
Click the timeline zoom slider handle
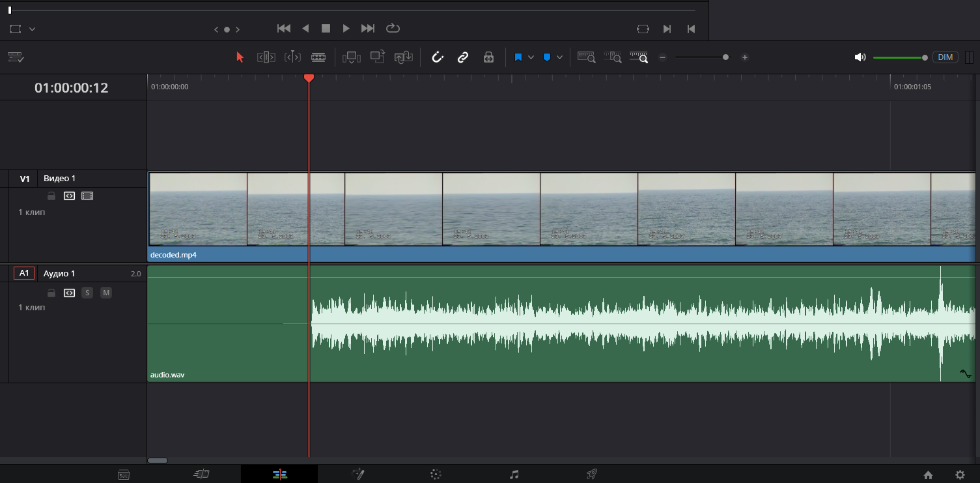(725, 57)
